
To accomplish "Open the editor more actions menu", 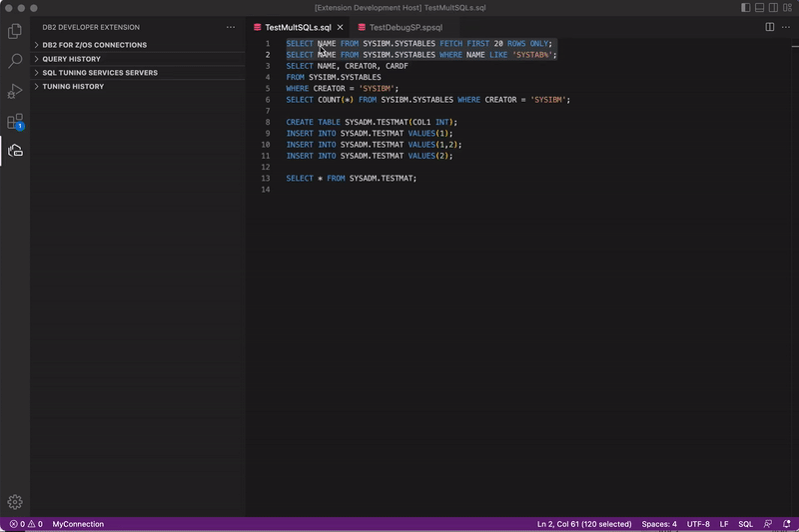I will point(786,27).
